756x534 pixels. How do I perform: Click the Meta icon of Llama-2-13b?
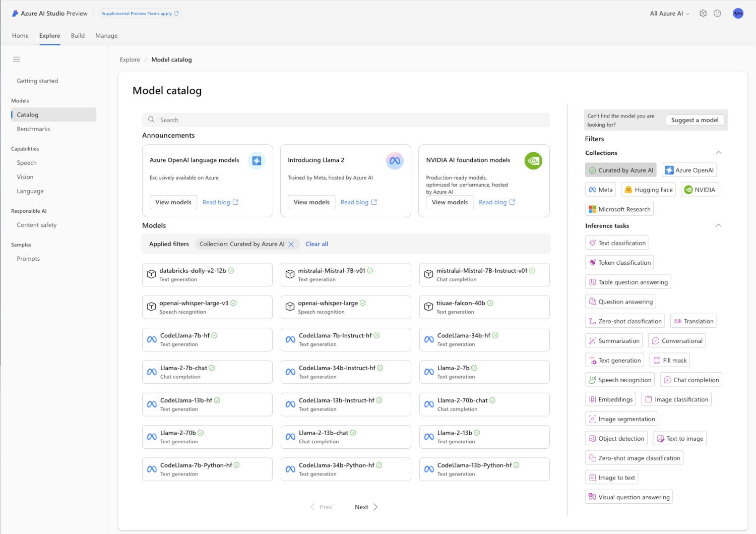point(429,437)
